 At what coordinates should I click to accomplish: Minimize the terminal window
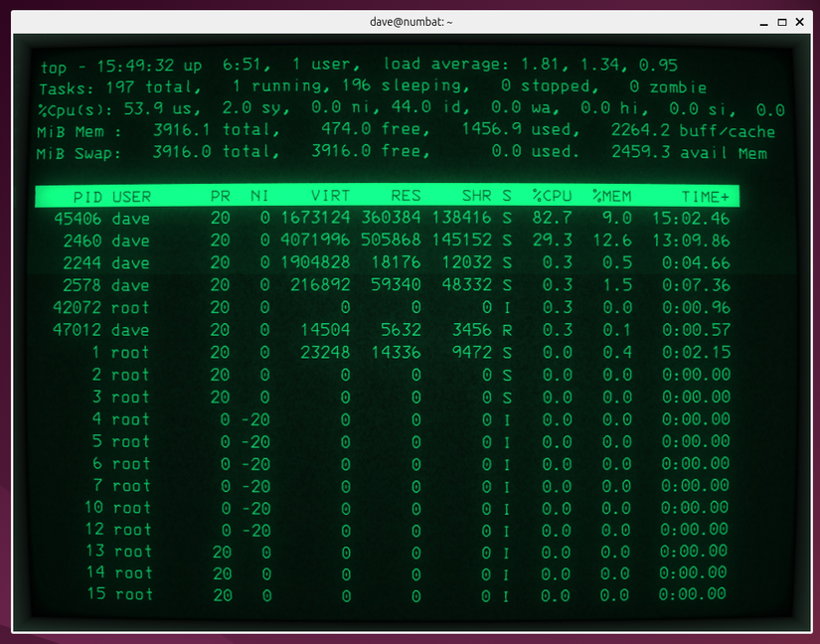coord(761,21)
